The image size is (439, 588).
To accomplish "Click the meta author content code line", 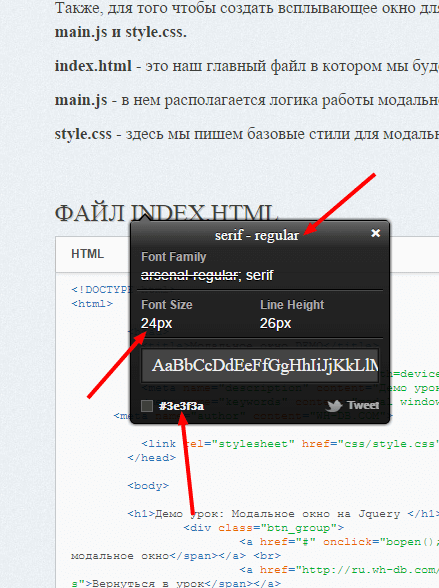I will 253,416.
